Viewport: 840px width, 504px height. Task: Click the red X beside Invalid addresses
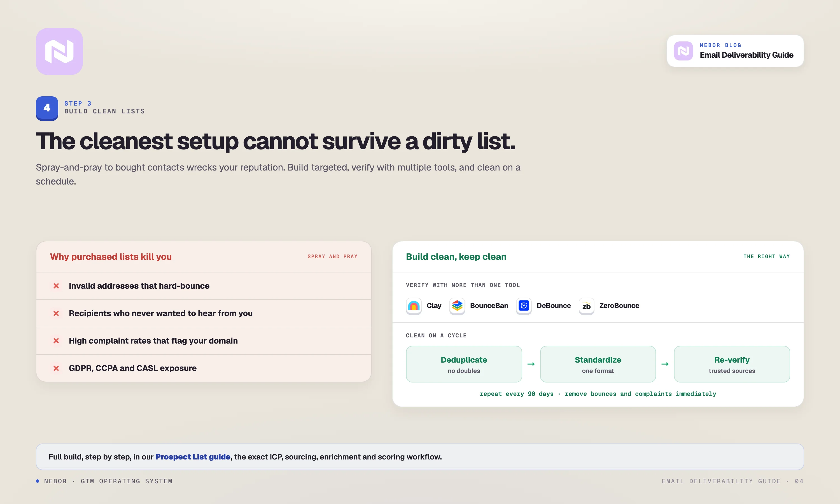coord(56,286)
